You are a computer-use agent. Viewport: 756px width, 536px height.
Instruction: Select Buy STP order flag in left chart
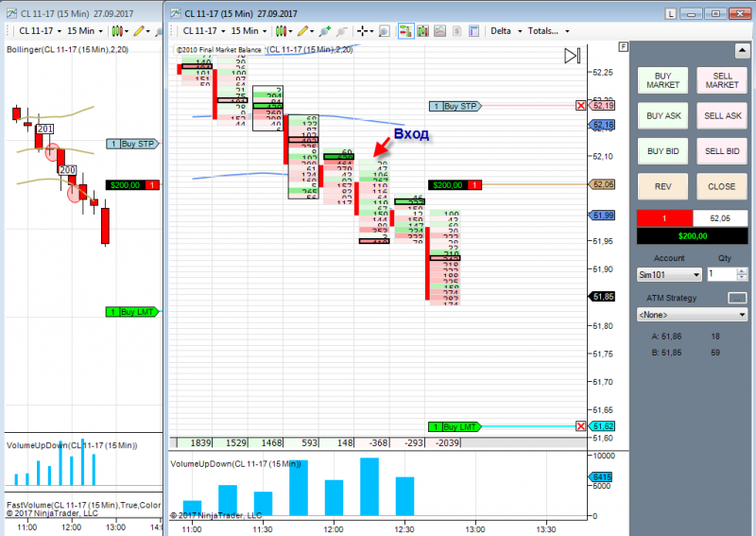point(132,144)
